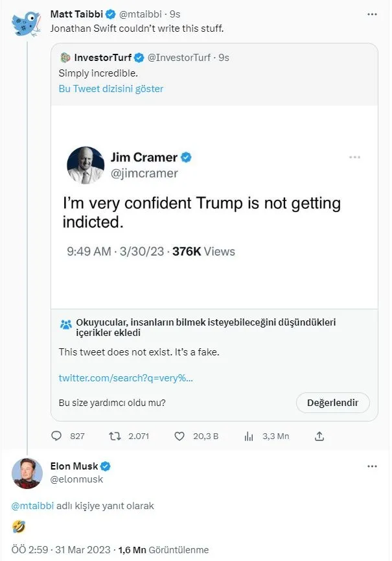Click the share upload icon below the tweet
Viewport: 392px width, 561px height.
[319, 436]
